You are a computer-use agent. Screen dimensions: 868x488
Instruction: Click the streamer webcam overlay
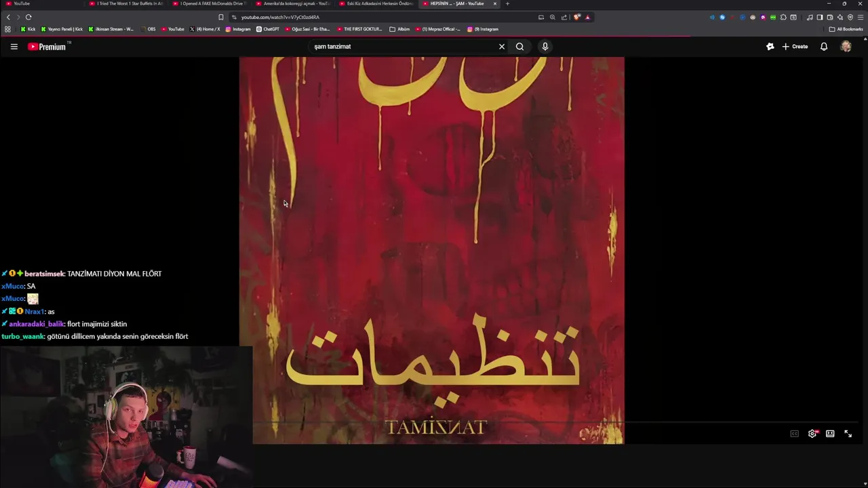tap(126, 417)
